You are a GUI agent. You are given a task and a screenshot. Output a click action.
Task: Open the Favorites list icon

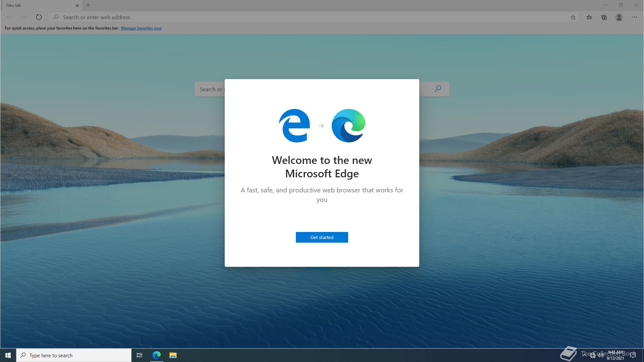coord(589,17)
